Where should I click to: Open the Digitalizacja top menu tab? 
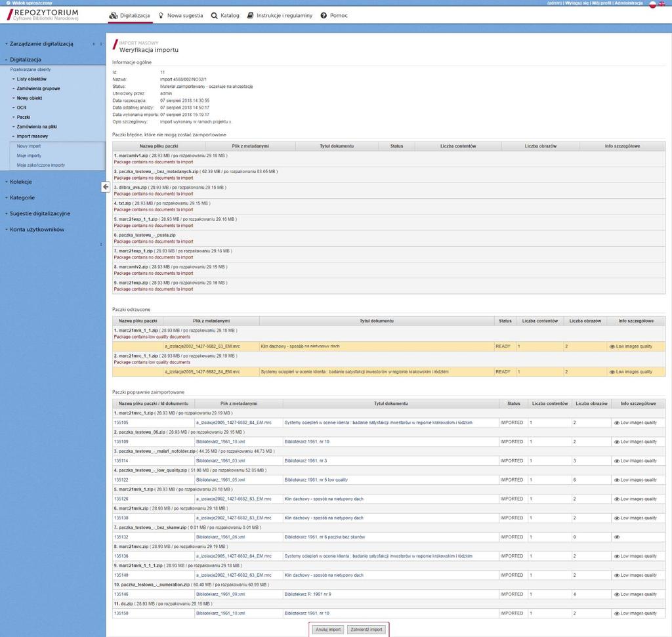tap(130, 16)
